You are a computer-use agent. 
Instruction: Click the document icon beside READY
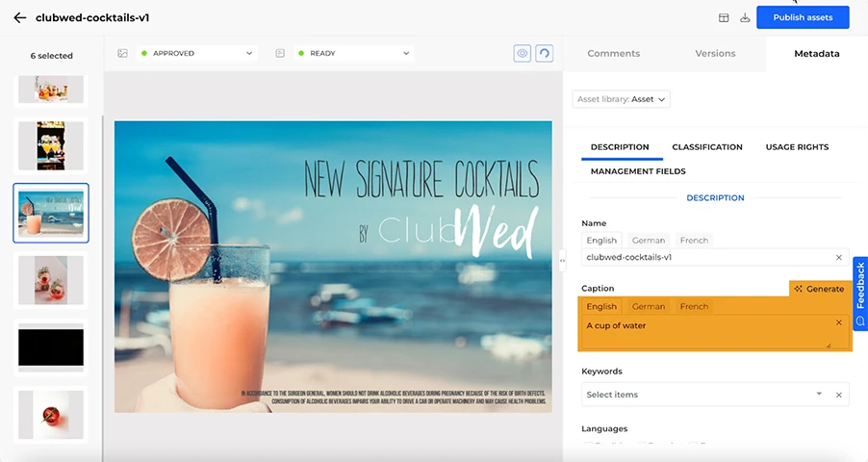(280, 53)
